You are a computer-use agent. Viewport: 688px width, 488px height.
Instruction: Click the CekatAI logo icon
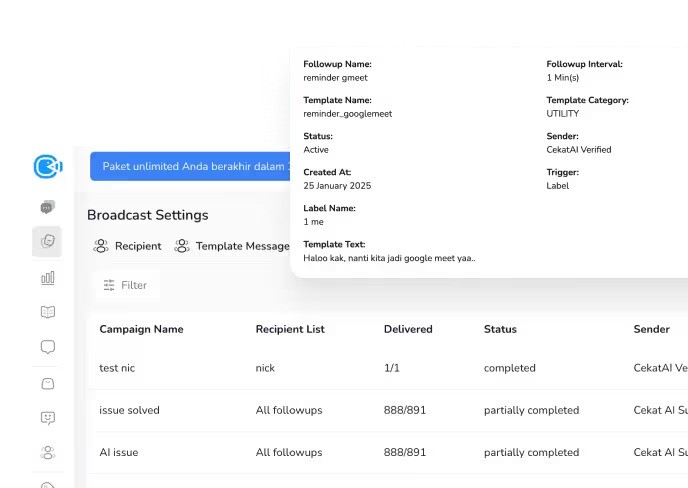47,166
